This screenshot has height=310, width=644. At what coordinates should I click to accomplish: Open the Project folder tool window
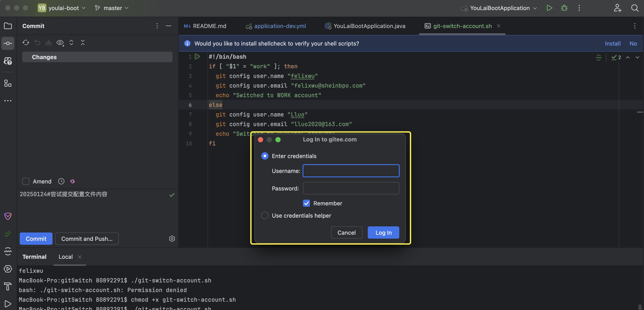[x=8, y=26]
